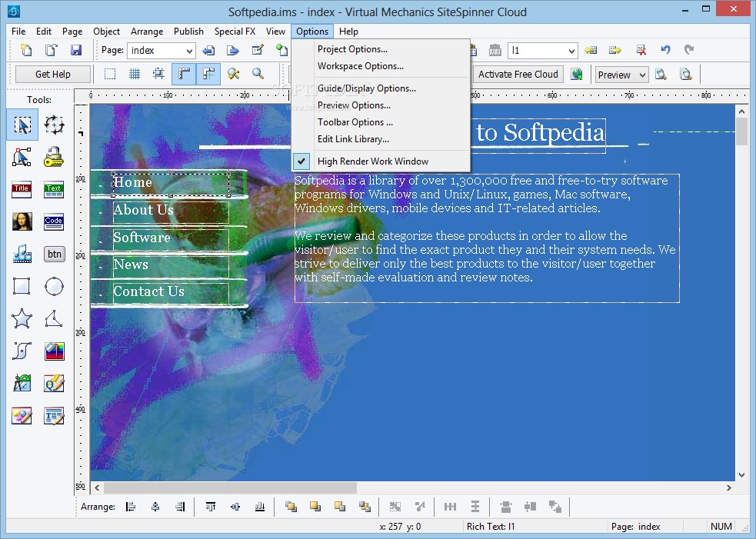Toggle snap to grid button
This screenshot has height=539, width=756.
click(158, 74)
